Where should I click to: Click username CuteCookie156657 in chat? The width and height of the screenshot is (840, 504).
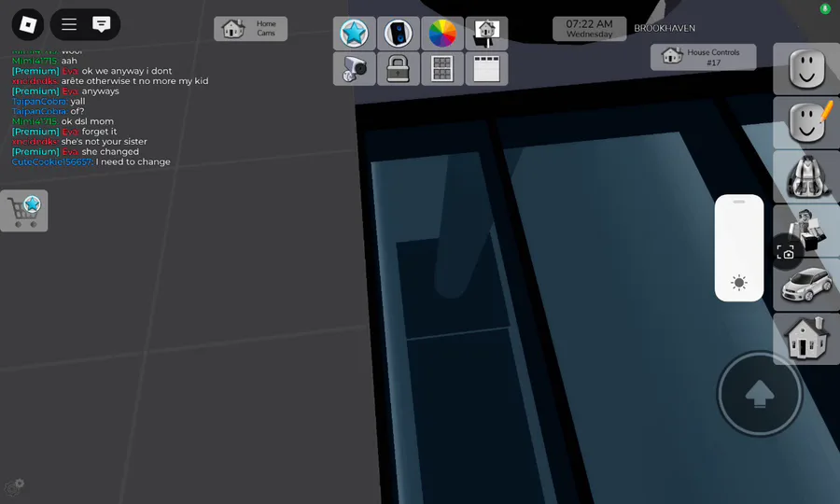pos(52,161)
